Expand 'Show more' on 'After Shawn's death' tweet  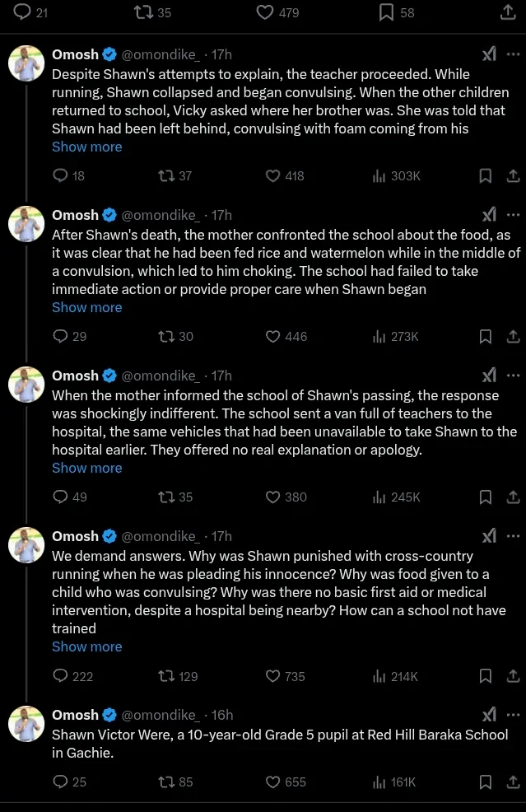pyautogui.click(x=86, y=307)
